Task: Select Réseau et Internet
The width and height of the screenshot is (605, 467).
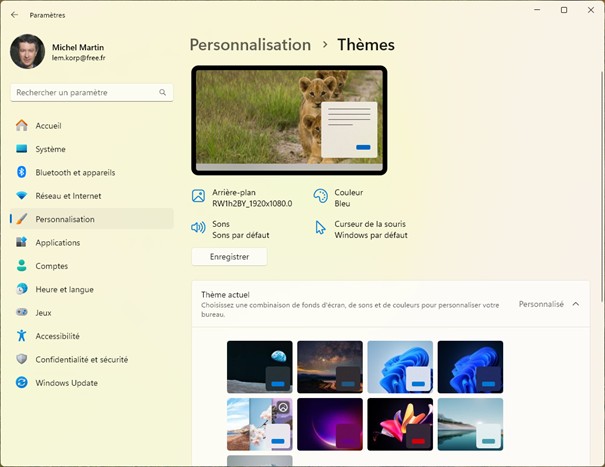Action: pyautogui.click(x=92, y=196)
